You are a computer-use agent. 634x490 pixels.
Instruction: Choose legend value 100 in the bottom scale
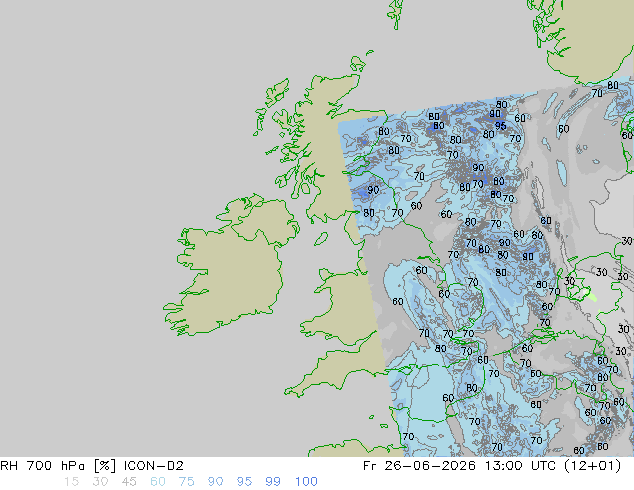coord(306,482)
